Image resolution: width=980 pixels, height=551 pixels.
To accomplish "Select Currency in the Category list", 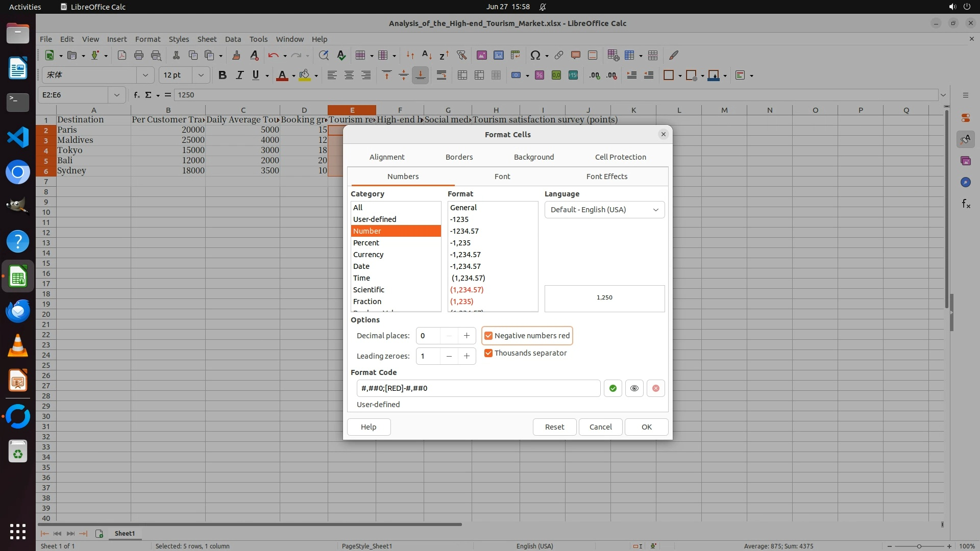I will 368,255.
